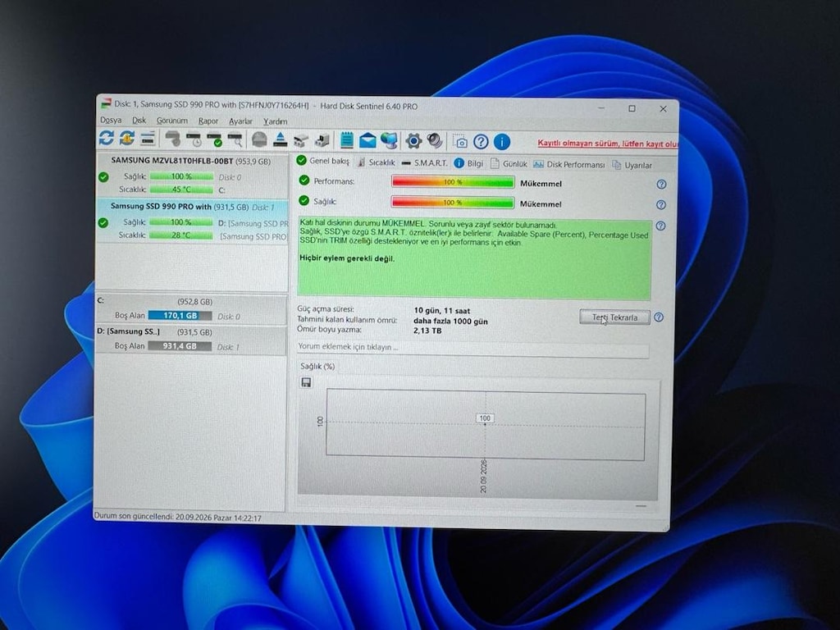The height and width of the screenshot is (630, 840).
Task: Click the 28 °C temperature bar
Action: pyautogui.click(x=181, y=235)
